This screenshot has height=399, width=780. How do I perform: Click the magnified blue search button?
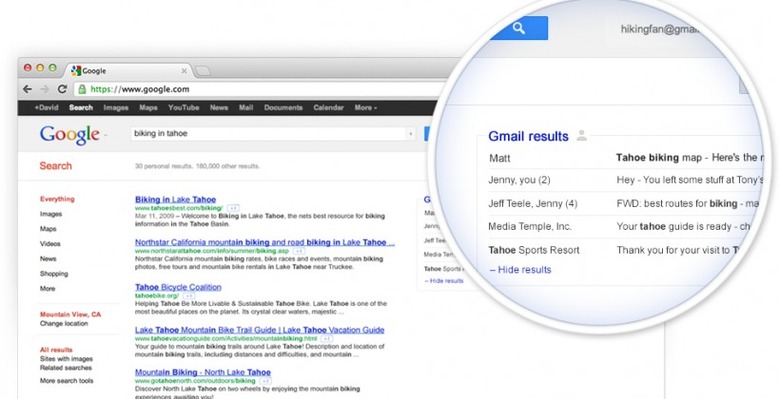point(518,28)
